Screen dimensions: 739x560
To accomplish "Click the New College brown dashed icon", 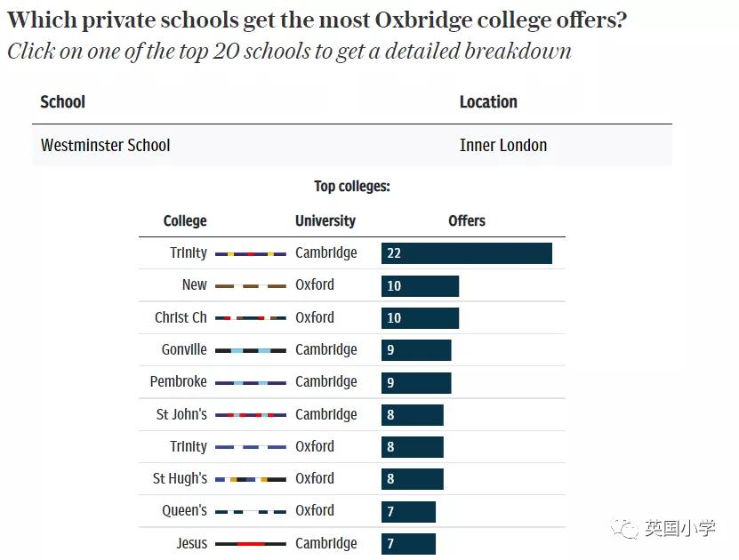I will pyautogui.click(x=251, y=286).
